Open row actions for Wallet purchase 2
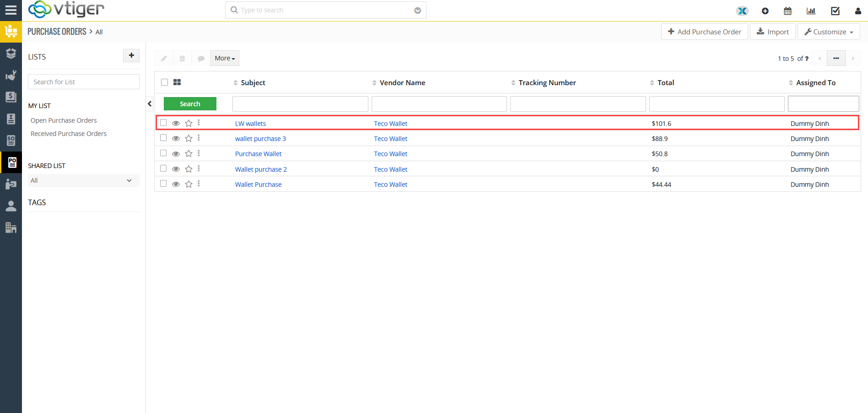Image resolution: width=868 pixels, height=413 pixels. [x=199, y=169]
